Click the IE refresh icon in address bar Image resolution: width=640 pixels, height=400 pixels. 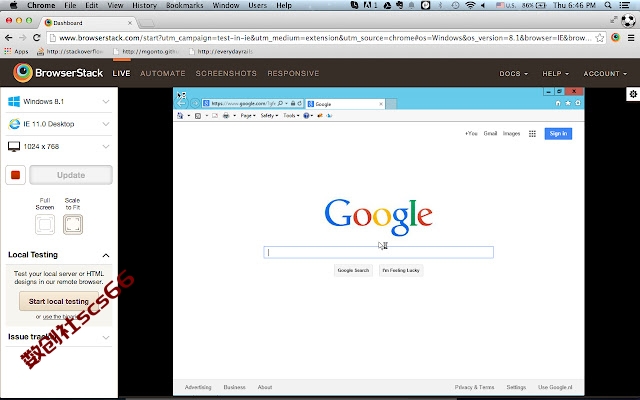[300, 104]
